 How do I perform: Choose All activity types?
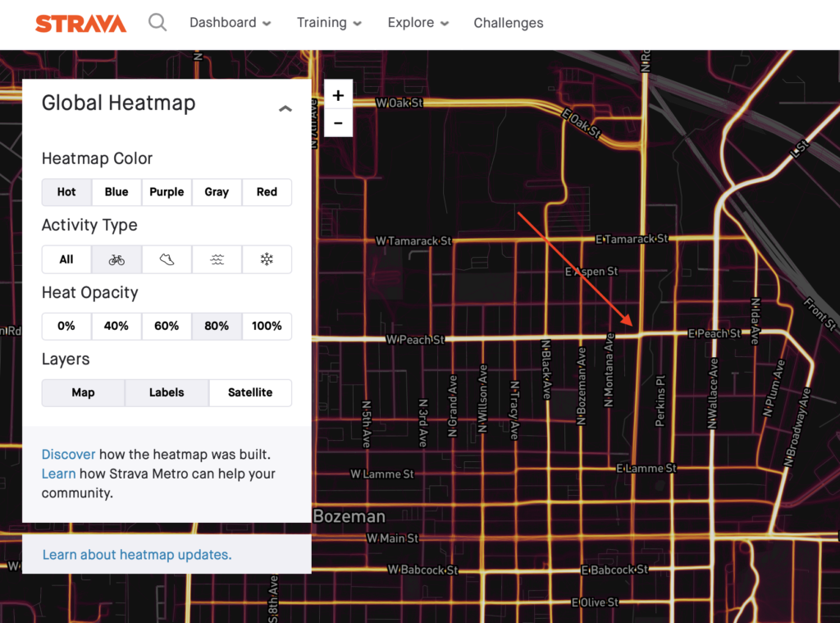[66, 259]
